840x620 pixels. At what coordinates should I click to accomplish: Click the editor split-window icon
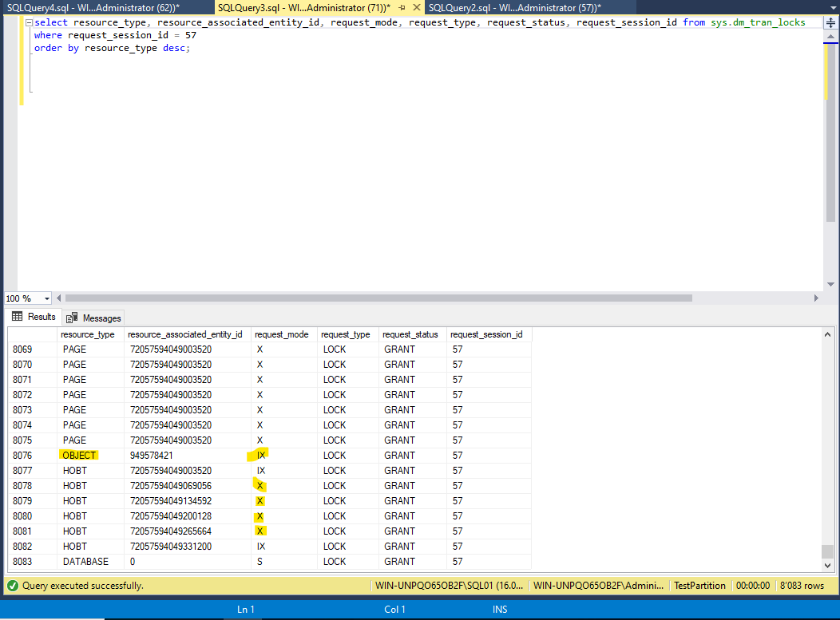pos(830,22)
